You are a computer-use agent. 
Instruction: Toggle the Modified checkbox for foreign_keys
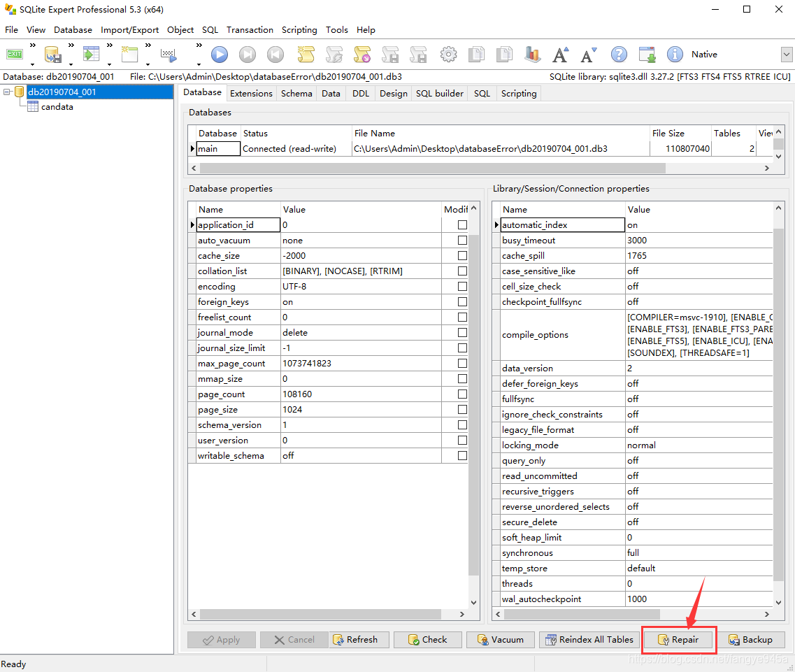coord(460,301)
